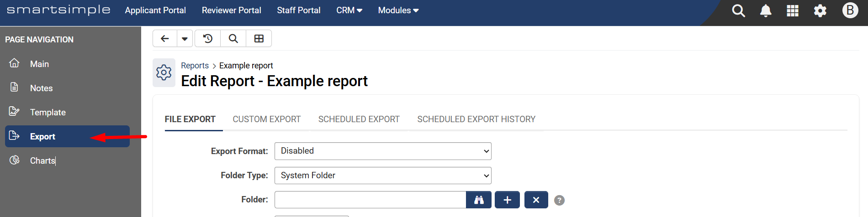This screenshot has width=868, height=217.
Task: Click the folder lookup binoculars button
Action: (x=479, y=200)
